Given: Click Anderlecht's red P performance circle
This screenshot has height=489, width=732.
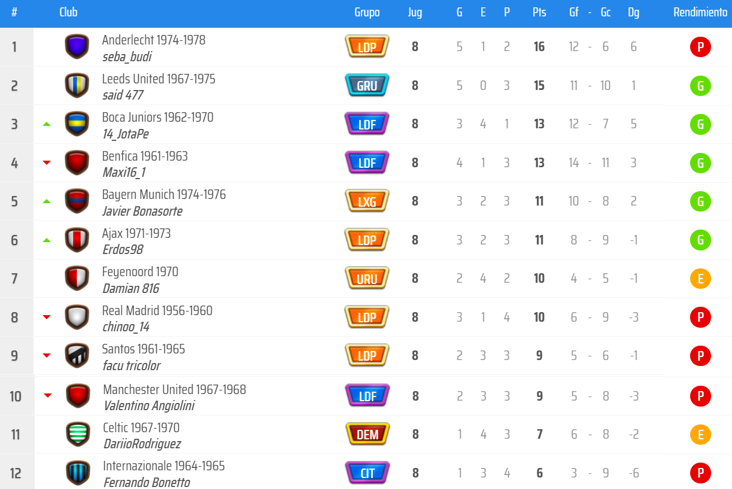Looking at the screenshot, I should [x=700, y=47].
